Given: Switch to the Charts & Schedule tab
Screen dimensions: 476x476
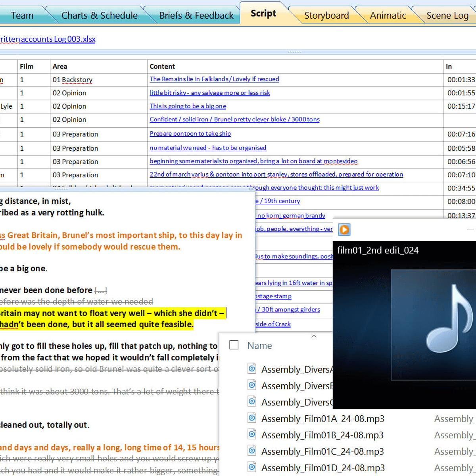Looking at the screenshot, I should point(99,15).
